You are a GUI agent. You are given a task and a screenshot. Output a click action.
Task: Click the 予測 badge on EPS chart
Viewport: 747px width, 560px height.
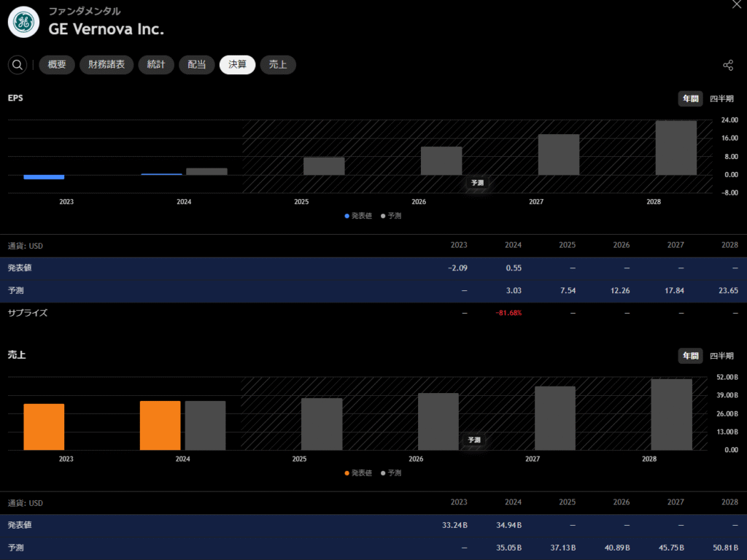pyautogui.click(x=477, y=183)
